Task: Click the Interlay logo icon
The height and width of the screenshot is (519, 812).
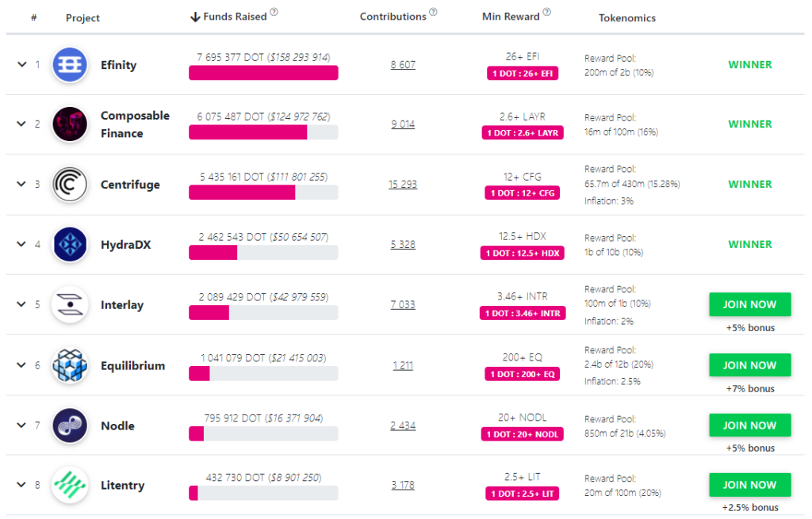Action: click(x=70, y=305)
